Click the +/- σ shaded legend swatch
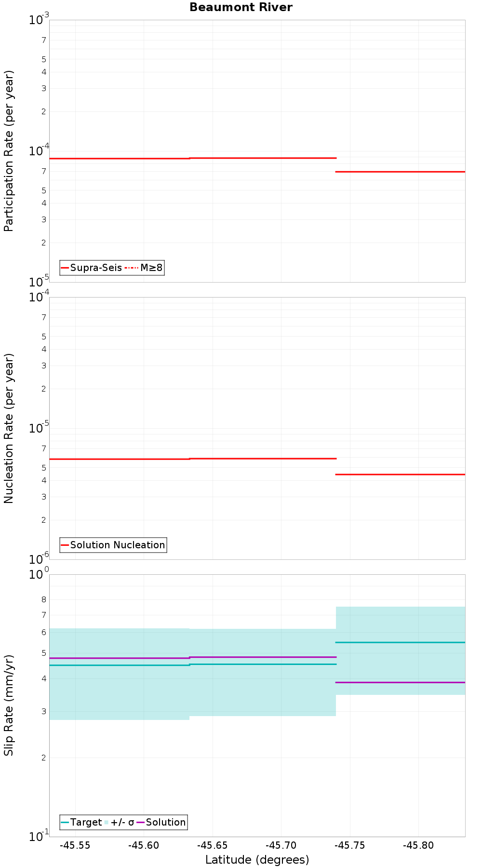 click(x=107, y=822)
